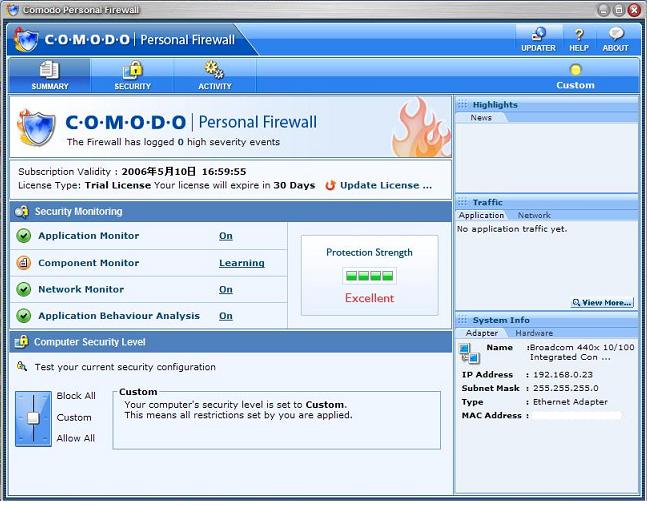
Task: Minimize the Comodo Personal Firewall window
Action: click(x=606, y=10)
